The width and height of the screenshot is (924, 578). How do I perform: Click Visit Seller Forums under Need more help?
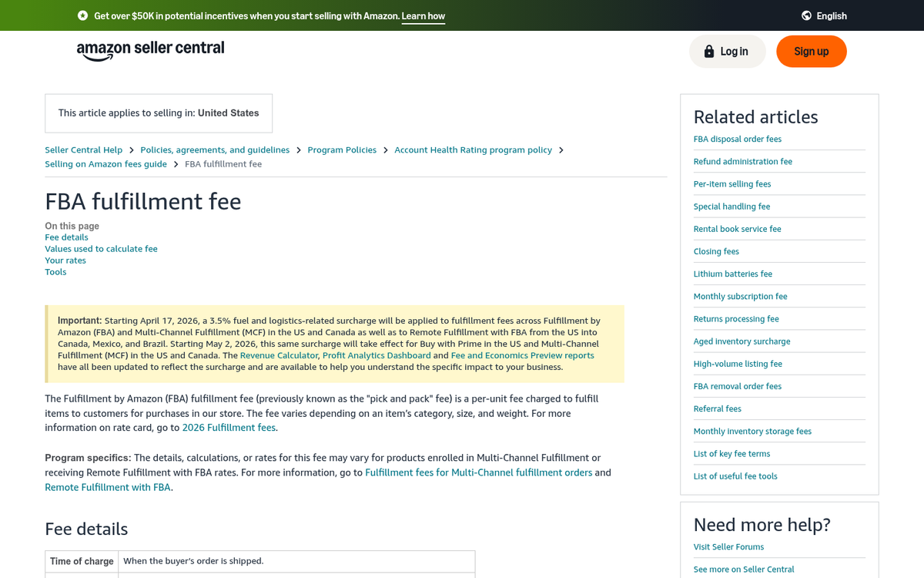[x=728, y=546]
